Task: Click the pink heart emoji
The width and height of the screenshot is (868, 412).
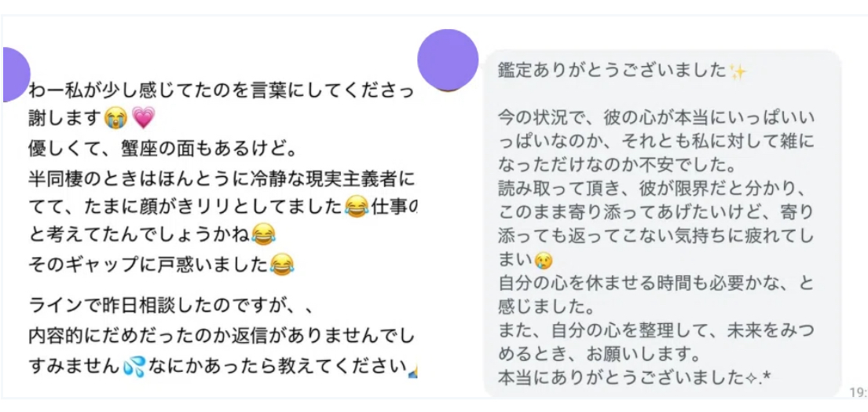Action: 144,117
